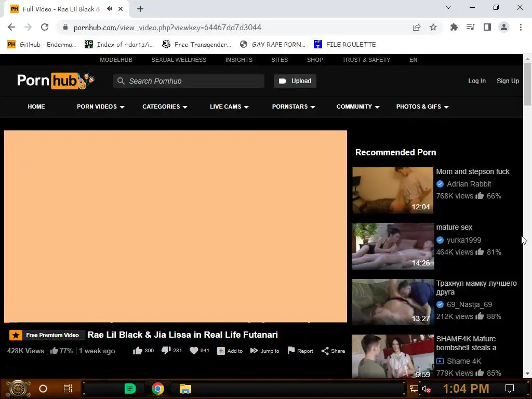Open the Shop top link
Image resolution: width=532 pixels, height=399 pixels.
[x=315, y=60]
